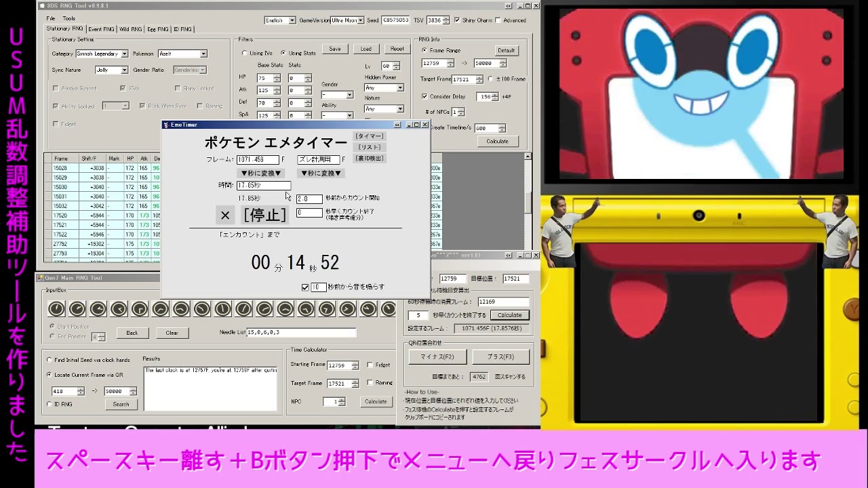This screenshot has width=868, height=488.
Task: Select the Using Stats radio button
Action: pyautogui.click(x=284, y=53)
